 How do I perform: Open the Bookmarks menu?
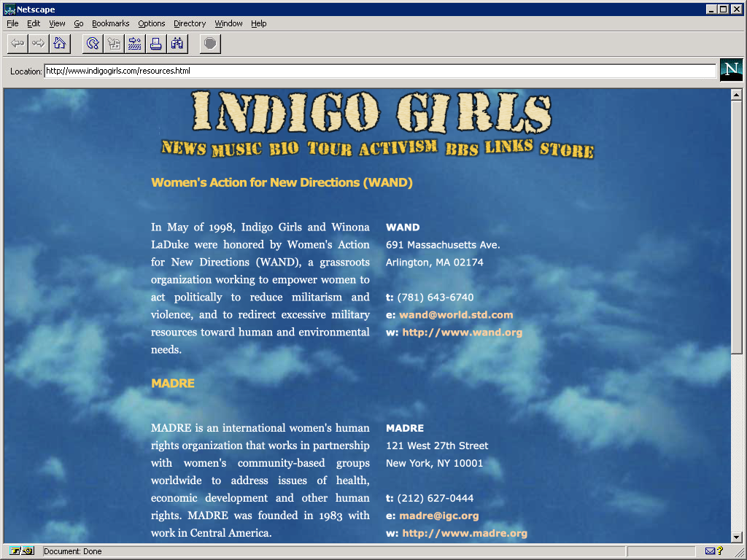(x=110, y=23)
